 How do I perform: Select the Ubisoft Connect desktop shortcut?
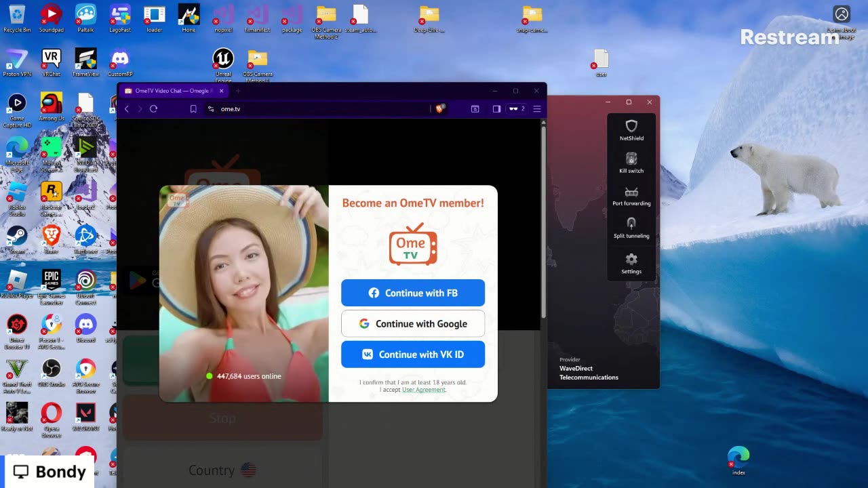85,287
